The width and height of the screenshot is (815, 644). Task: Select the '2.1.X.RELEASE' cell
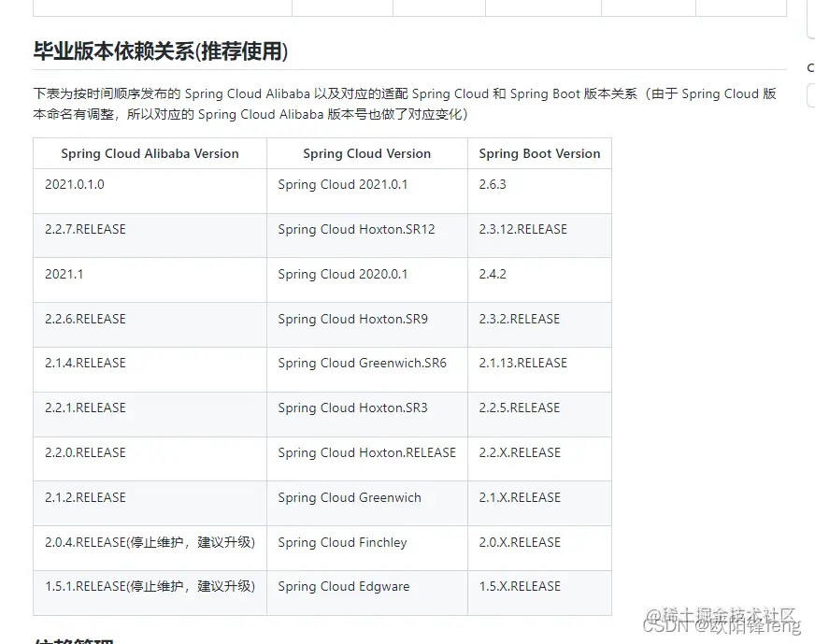pos(539,504)
